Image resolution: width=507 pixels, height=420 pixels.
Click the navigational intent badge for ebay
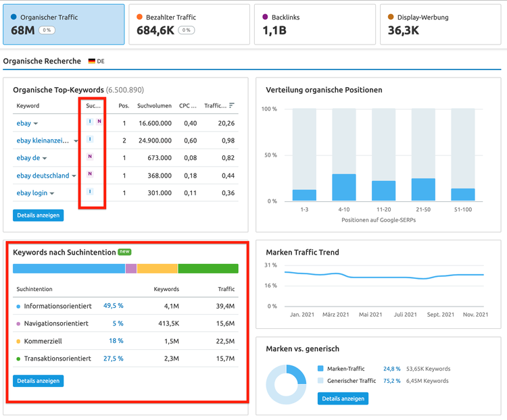pyautogui.click(x=99, y=122)
